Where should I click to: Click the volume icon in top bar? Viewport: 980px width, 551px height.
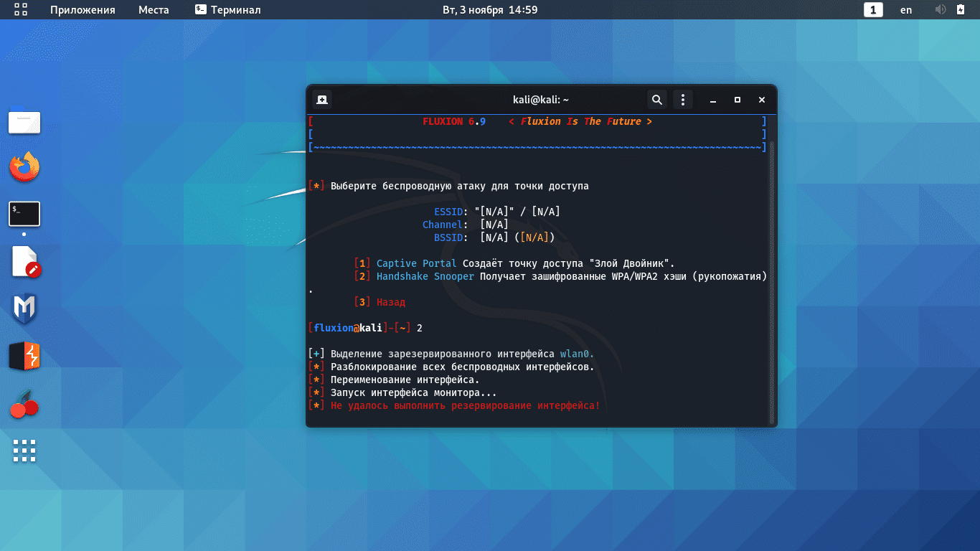941,9
